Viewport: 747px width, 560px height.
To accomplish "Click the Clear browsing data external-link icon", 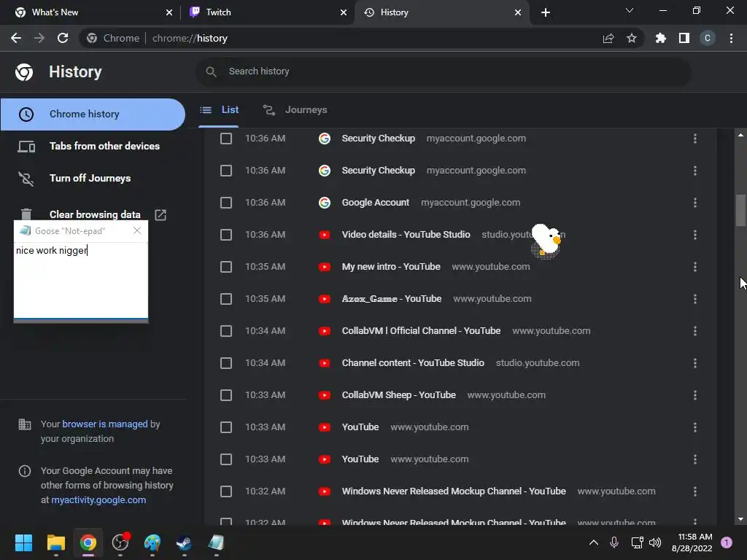I will (x=160, y=215).
